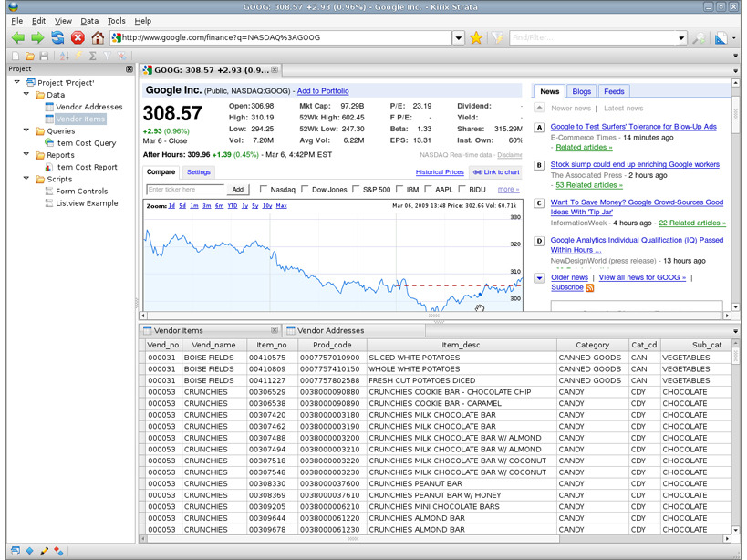Tick the S&P 500 checkbox
Viewport: 747px width, 560px height.
pyautogui.click(x=356, y=190)
